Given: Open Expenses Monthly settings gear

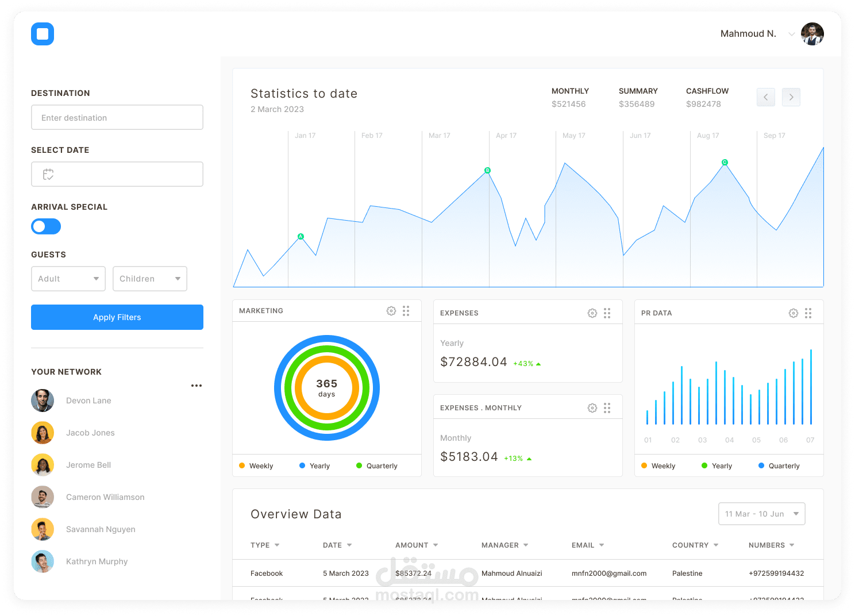Looking at the screenshot, I should (x=592, y=408).
